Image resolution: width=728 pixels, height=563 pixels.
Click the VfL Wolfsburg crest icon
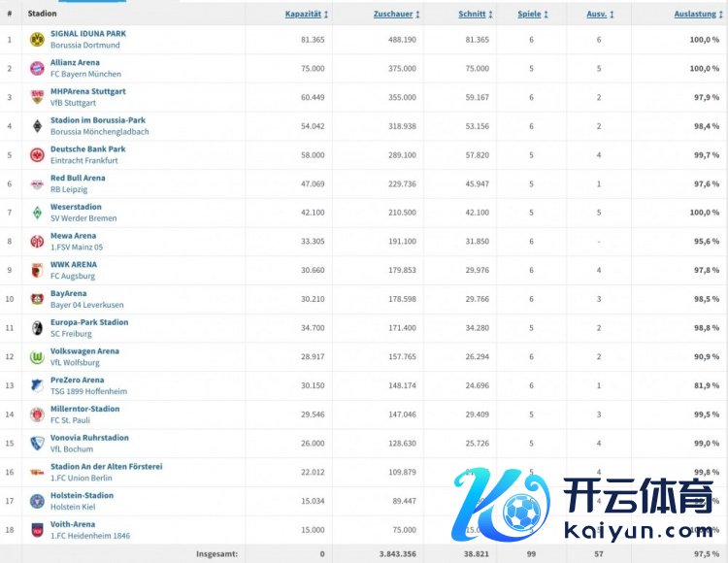point(36,357)
